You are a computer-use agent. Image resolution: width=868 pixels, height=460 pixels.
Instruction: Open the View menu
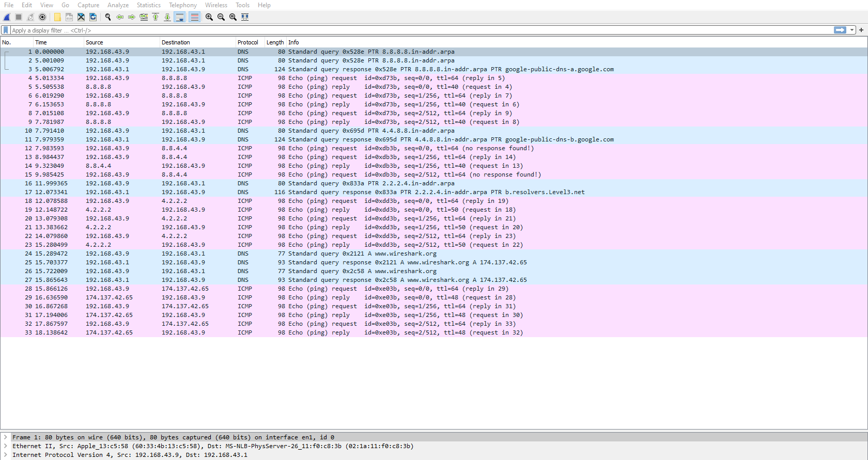point(47,5)
